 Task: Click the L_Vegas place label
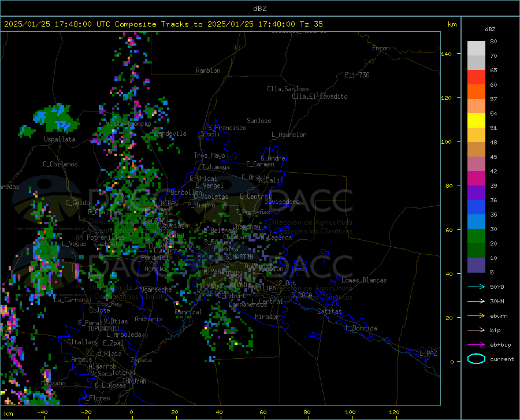click(74, 244)
